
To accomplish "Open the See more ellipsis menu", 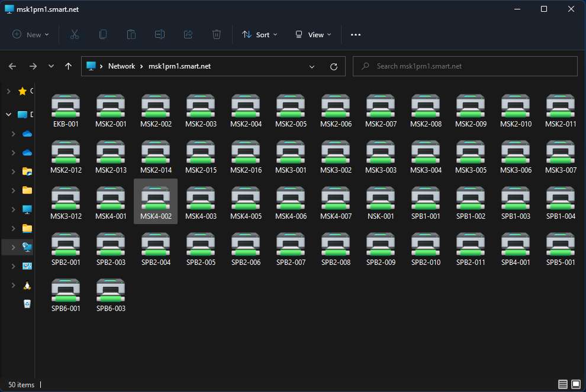I will (x=355, y=35).
